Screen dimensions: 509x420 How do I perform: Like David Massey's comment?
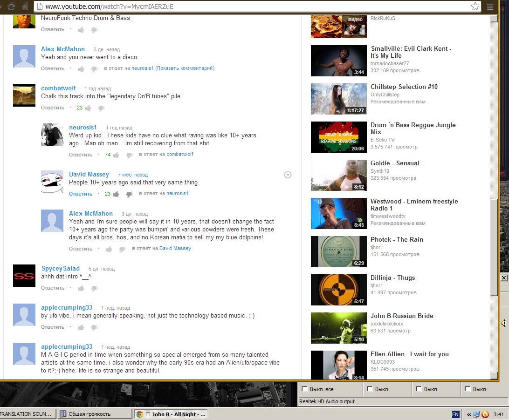pos(116,194)
